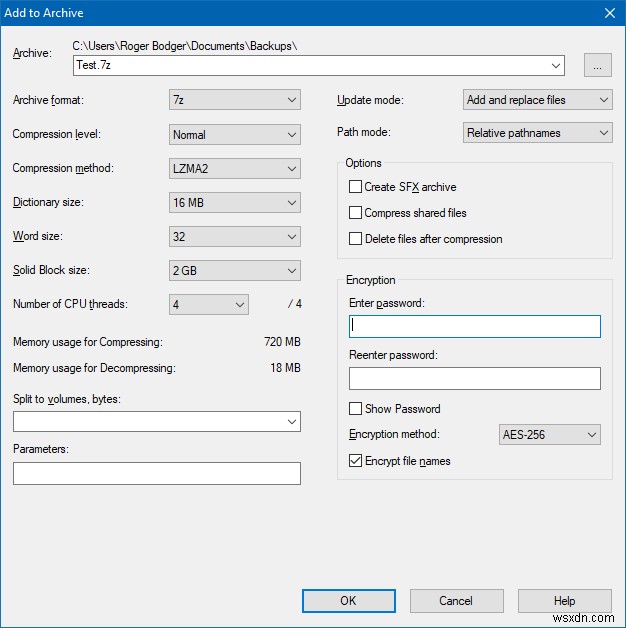Enable Compress shared files checkbox
The height and width of the screenshot is (628, 626).
[x=355, y=213]
